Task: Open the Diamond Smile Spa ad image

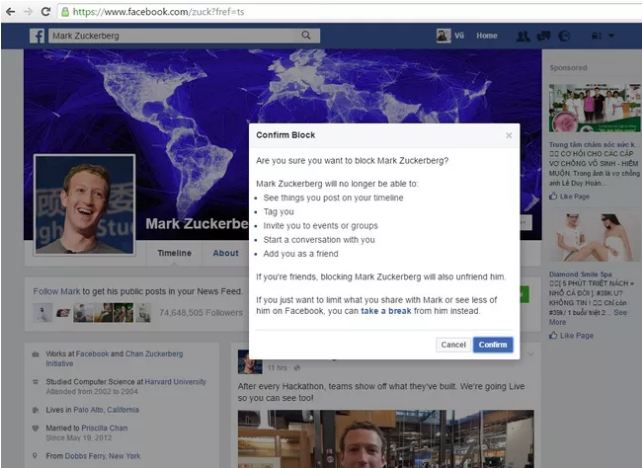Action: point(595,237)
